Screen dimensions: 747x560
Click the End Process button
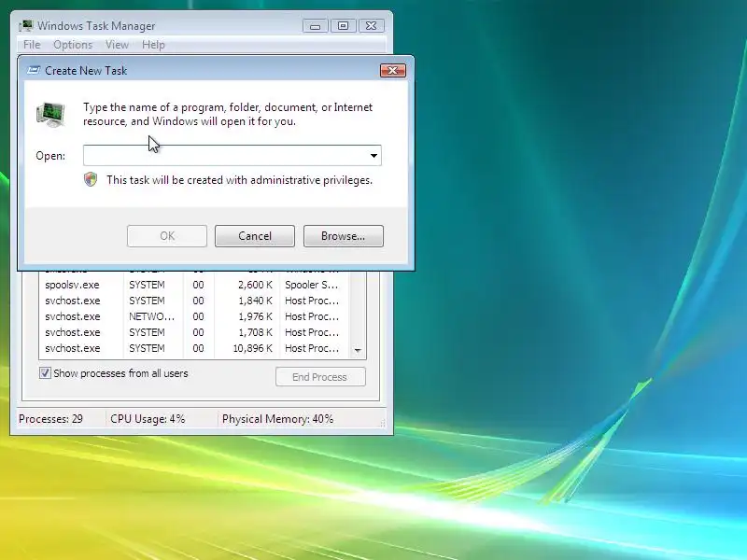(x=320, y=377)
